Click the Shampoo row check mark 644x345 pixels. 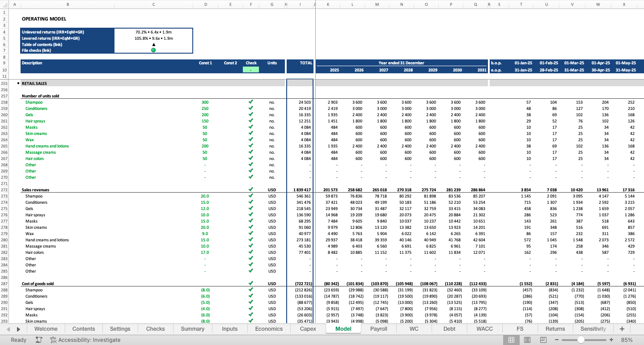[x=251, y=102]
